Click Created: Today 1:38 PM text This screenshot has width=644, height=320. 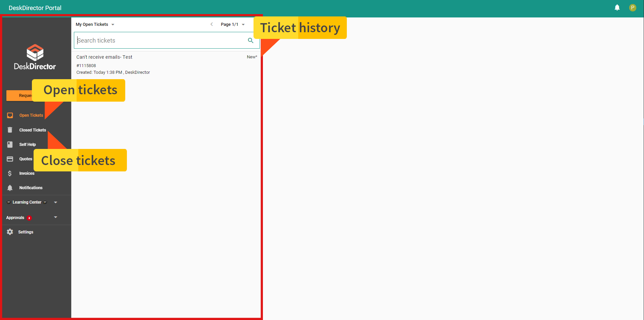pos(99,72)
